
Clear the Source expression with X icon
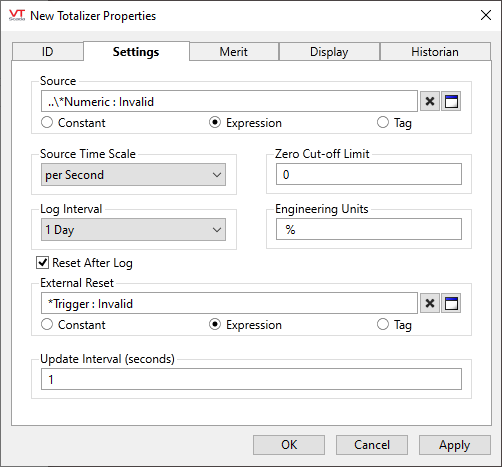[430, 101]
